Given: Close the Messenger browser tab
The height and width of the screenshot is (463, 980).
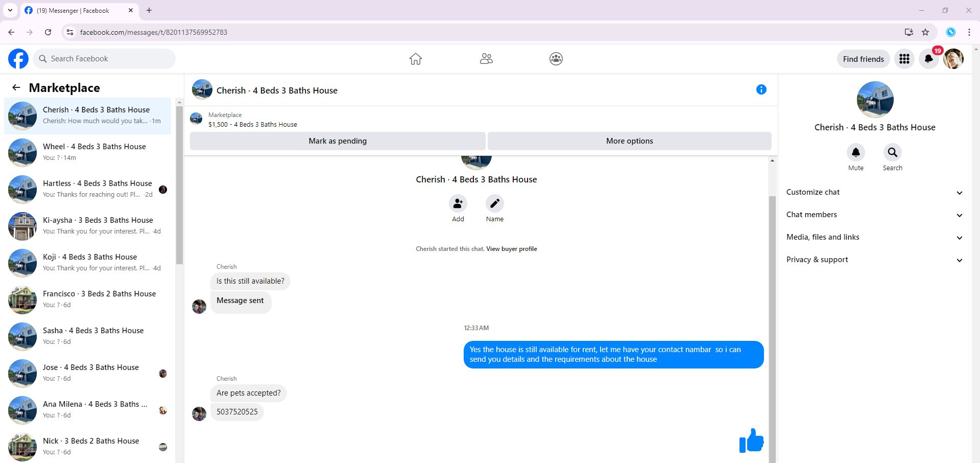Looking at the screenshot, I should [131, 10].
